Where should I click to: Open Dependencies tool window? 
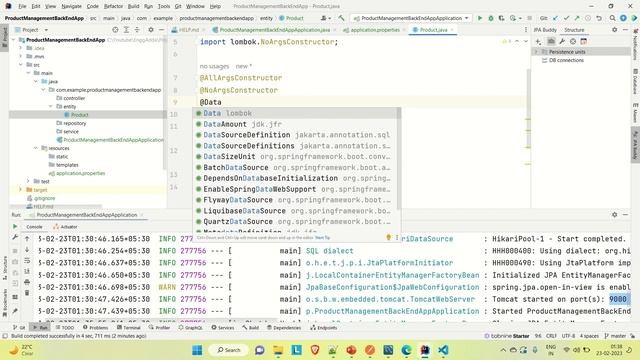coord(284,327)
